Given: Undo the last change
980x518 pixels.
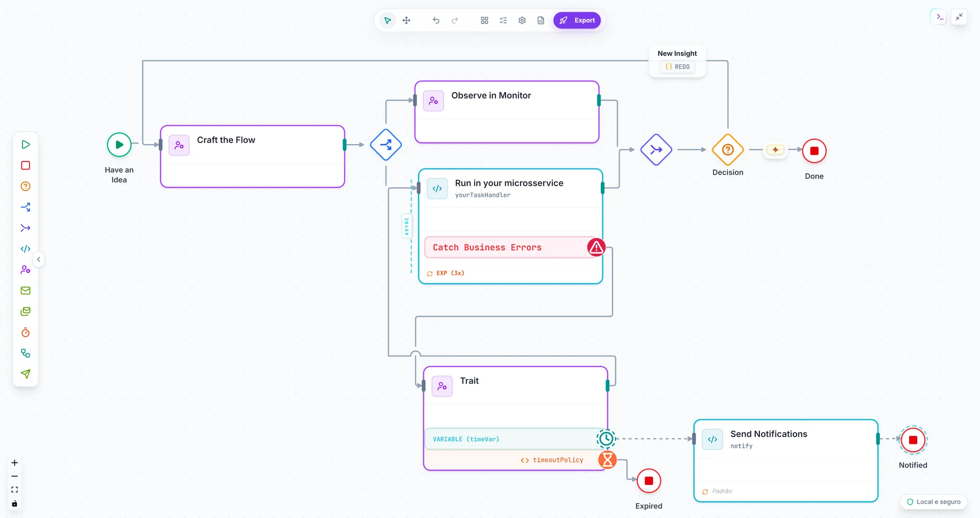Looking at the screenshot, I should (x=436, y=20).
